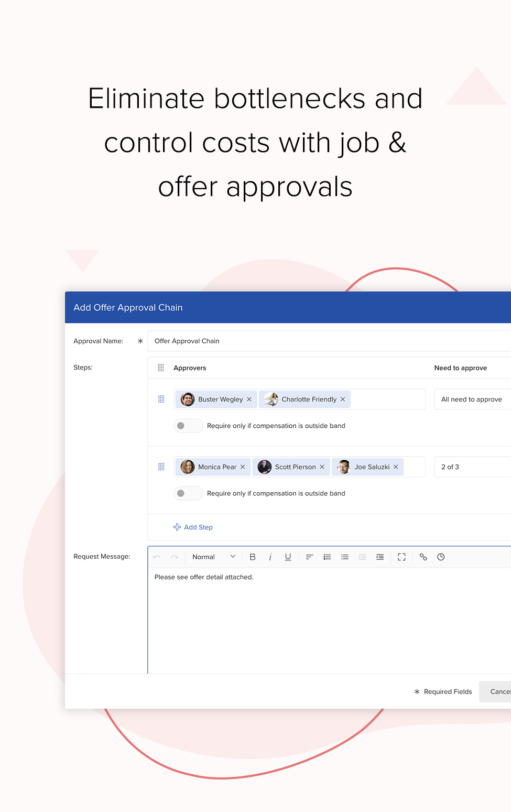The width and height of the screenshot is (511, 812).
Task: Remove Buster Wegley from approvers
Action: tap(249, 399)
